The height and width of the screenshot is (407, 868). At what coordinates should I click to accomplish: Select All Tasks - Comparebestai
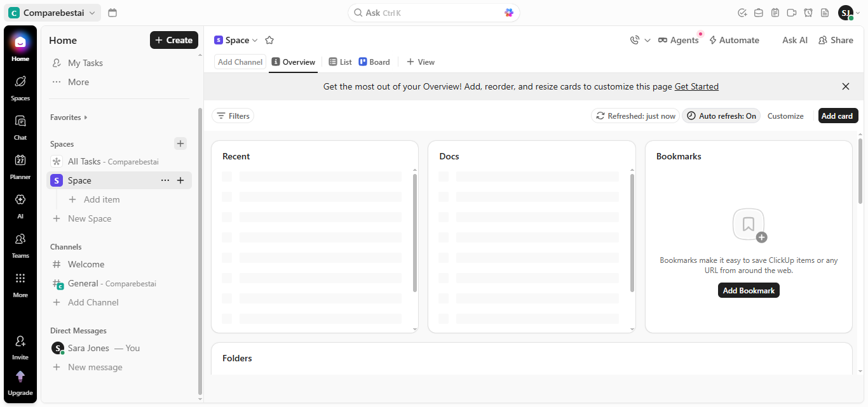coord(119,161)
